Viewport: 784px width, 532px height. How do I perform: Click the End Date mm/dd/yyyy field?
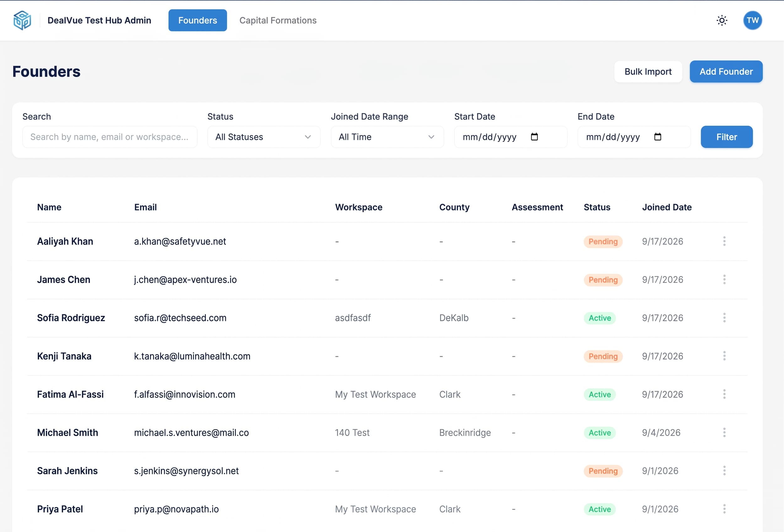(x=634, y=137)
